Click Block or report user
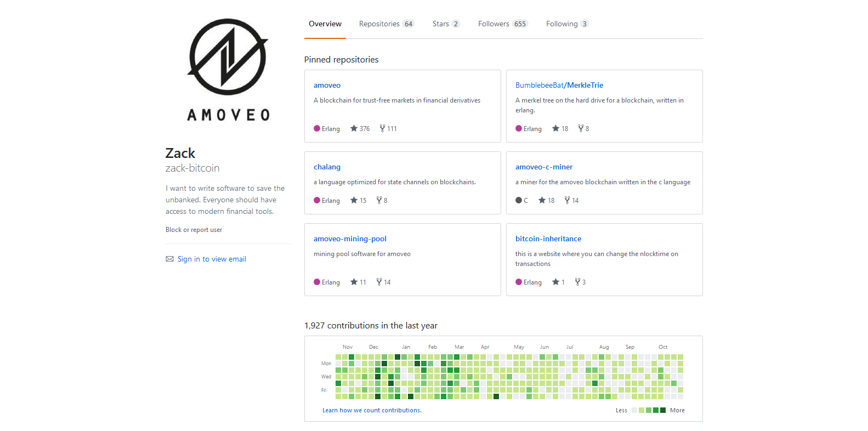Image resolution: width=868 pixels, height=431 pixels. click(x=194, y=230)
